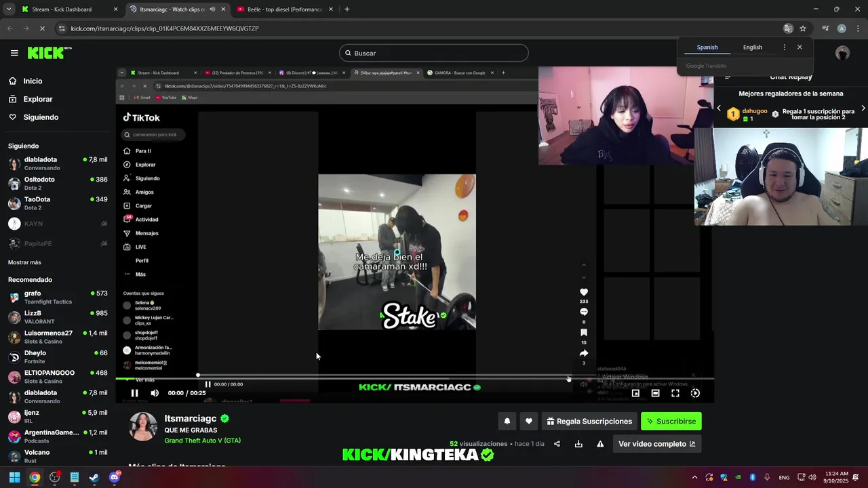
Task: Click the green Suscribirse button
Action: pyautogui.click(x=671, y=421)
